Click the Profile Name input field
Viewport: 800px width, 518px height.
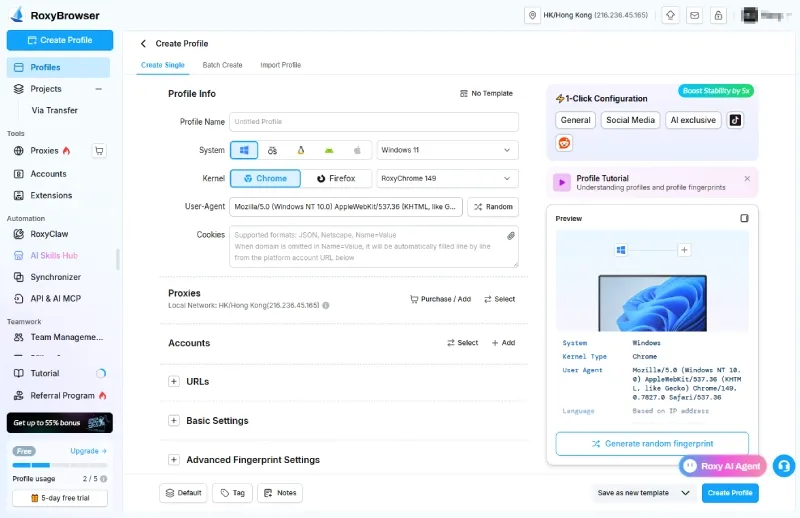(x=374, y=122)
